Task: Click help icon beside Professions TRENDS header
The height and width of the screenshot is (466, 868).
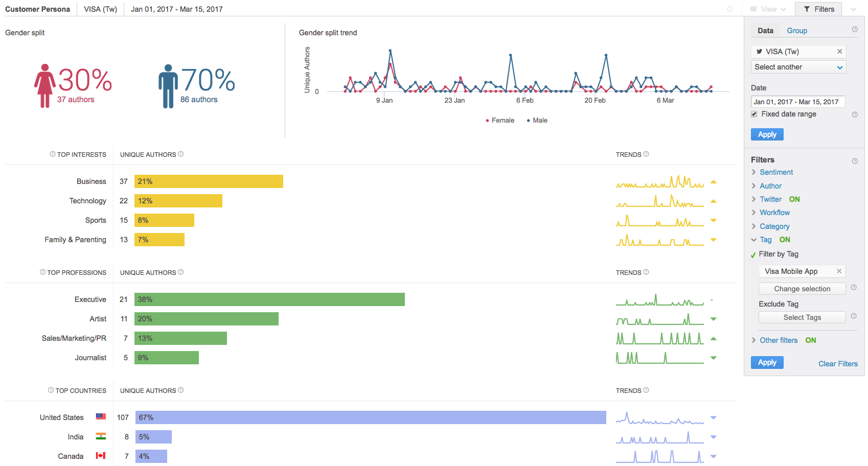Action: pos(646,272)
